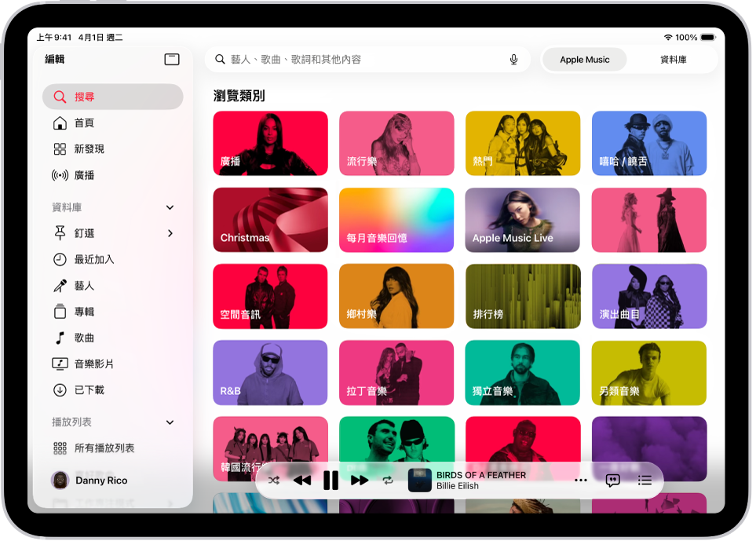Screen dimensions: 756x541
Task: Open the Christmas category tile
Action: [x=271, y=220]
